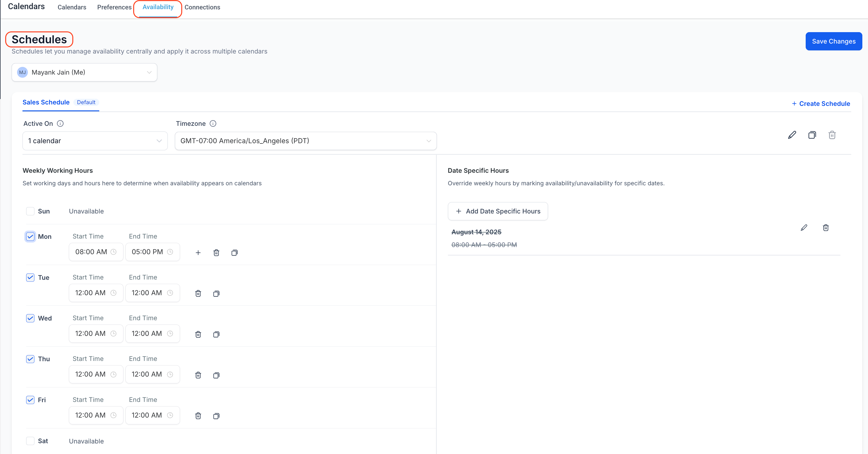Expand the Active On calendar dropdown
This screenshot has width=868, height=454.
tap(95, 141)
